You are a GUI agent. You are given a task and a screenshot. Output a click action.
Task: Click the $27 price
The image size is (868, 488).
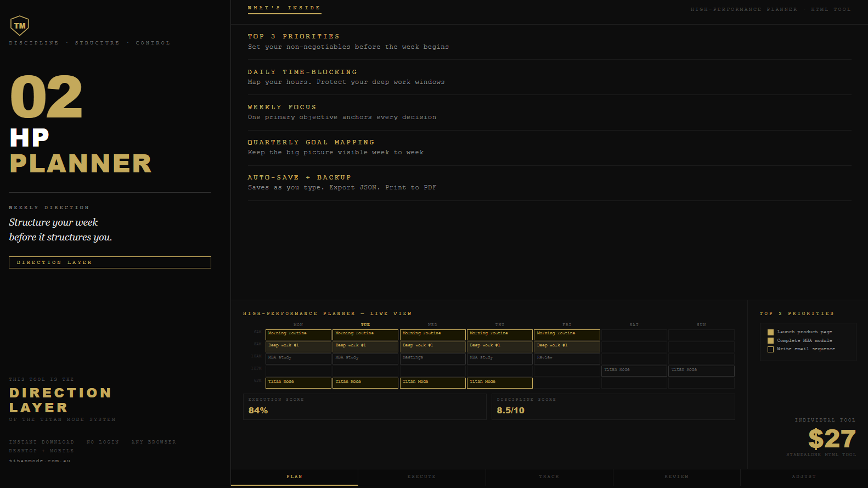pos(832,439)
